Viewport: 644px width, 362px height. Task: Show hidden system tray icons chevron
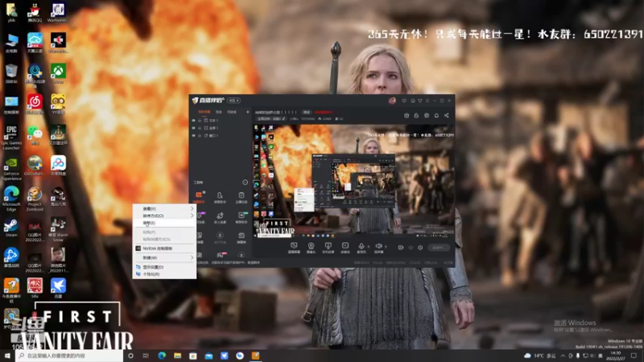563,356
